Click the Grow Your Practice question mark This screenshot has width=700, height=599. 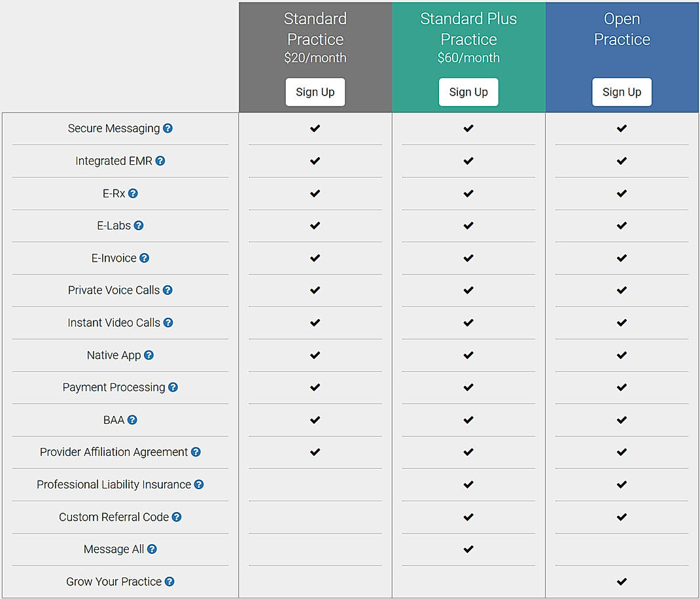(169, 581)
